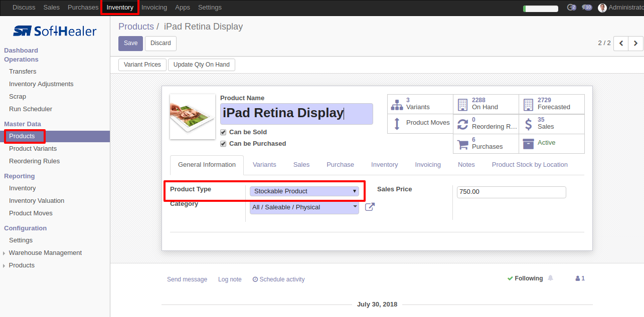The image size is (644, 317).
Task: Expand Products under Configuration
Action: pos(22,265)
